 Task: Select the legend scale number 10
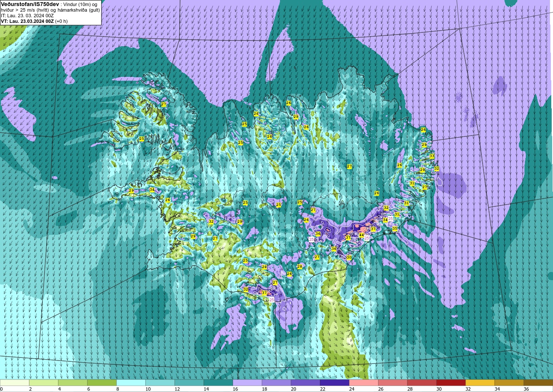point(147,389)
